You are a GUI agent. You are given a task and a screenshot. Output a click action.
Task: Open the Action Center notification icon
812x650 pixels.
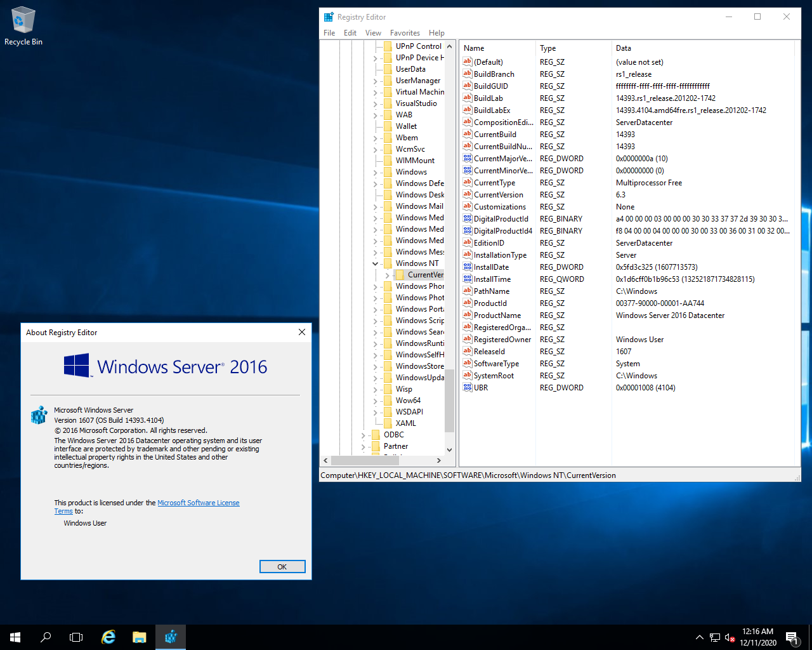click(792, 637)
